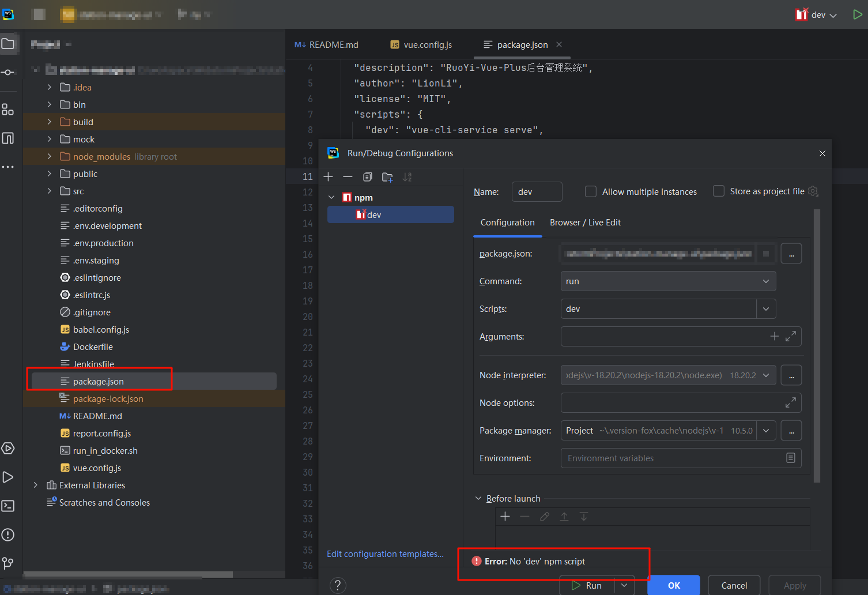
Task: Open the Terminal tool window icon
Action: [x=8, y=506]
